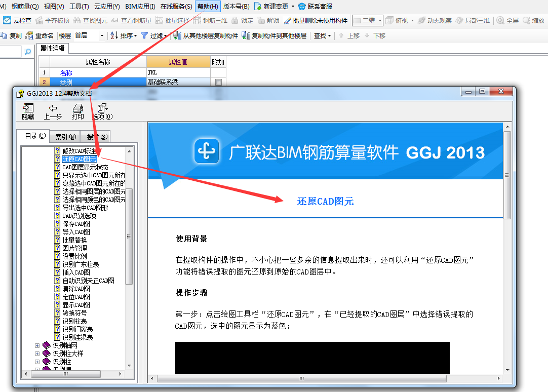Open 在线服务(S) menu
The height and width of the screenshot is (392, 548).
point(176,6)
